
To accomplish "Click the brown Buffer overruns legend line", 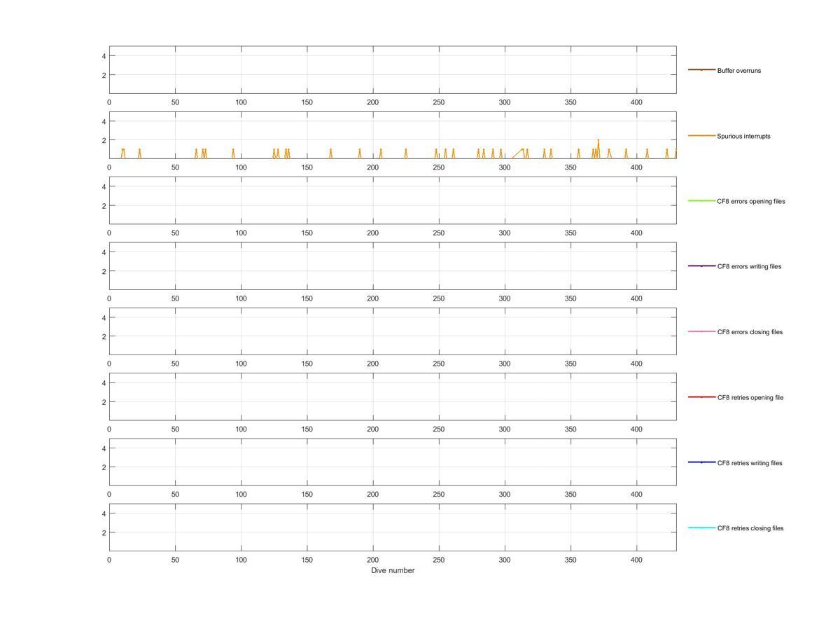I will [x=701, y=70].
